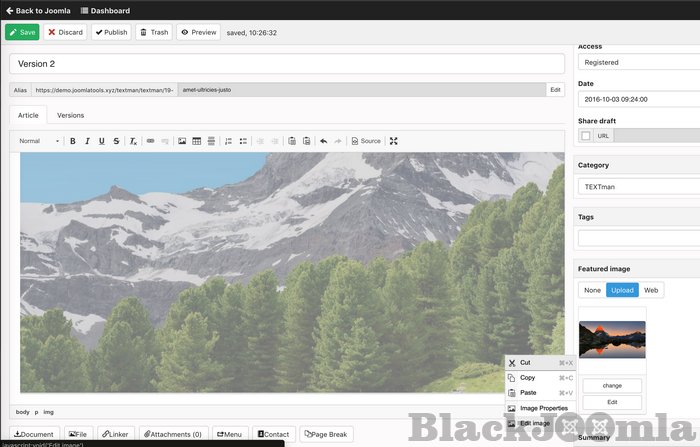
Task: Open the Normal paragraph format dropdown
Action: [x=39, y=141]
